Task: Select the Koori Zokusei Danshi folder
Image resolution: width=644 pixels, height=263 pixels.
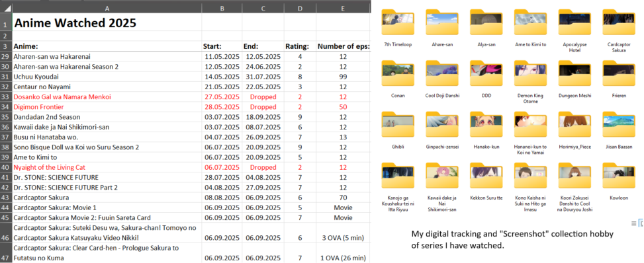Action: pos(575,176)
